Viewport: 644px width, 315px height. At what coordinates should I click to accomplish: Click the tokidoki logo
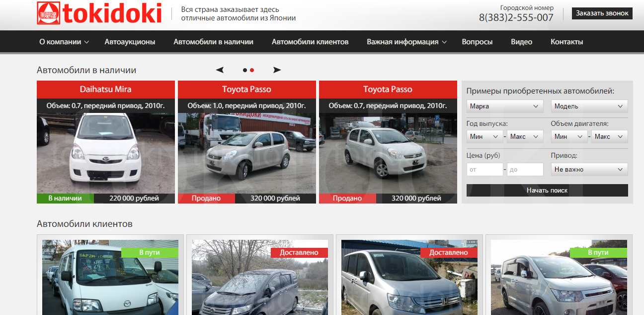[99, 13]
